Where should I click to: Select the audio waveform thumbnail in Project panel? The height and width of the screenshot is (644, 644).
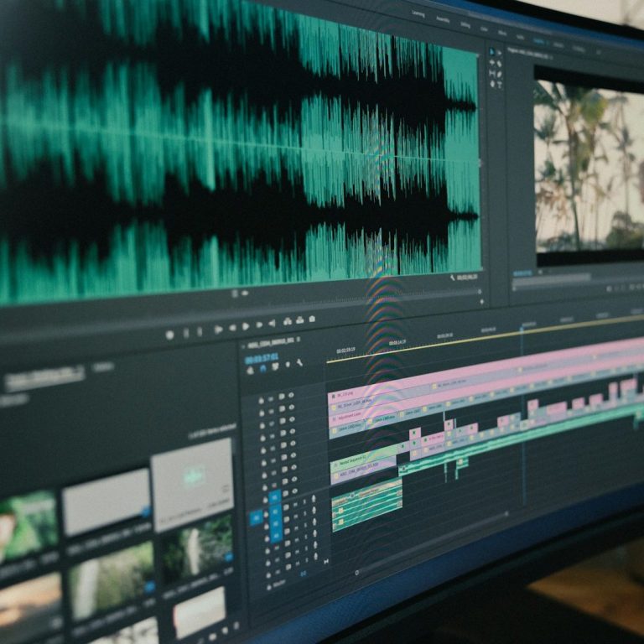(x=192, y=485)
